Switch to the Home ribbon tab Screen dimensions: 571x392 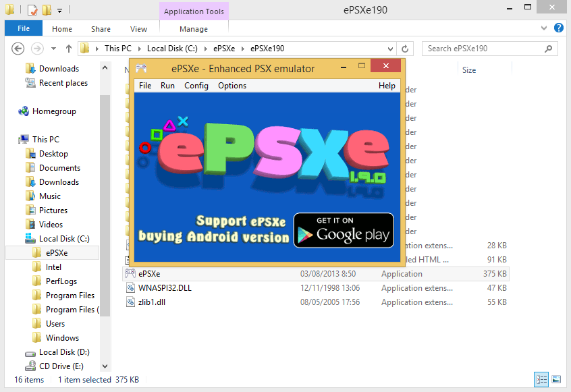62,29
